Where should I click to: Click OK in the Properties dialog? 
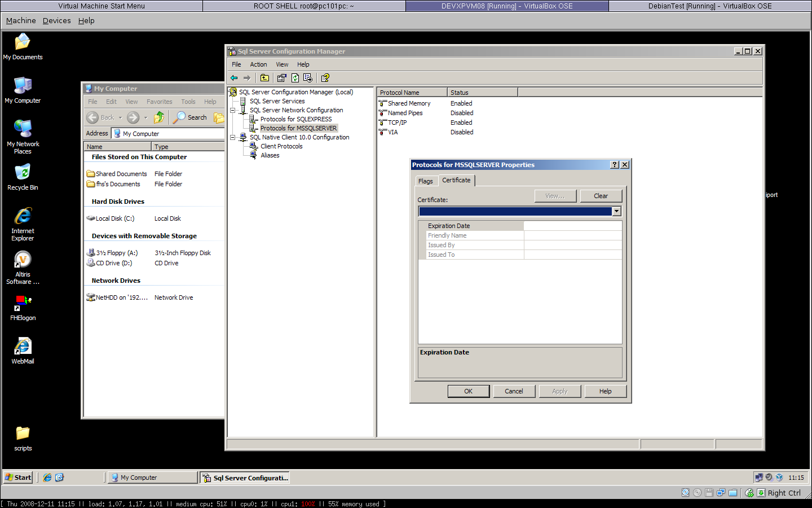(469, 391)
